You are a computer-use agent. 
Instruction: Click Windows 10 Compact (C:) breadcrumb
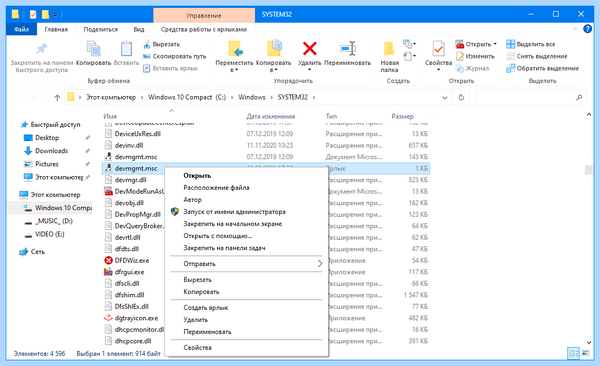pos(187,97)
